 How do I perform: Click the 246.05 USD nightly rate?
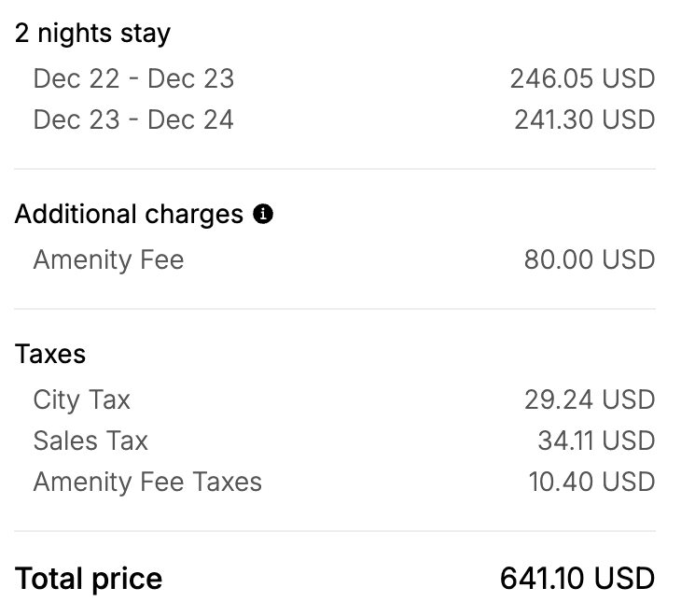582,78
